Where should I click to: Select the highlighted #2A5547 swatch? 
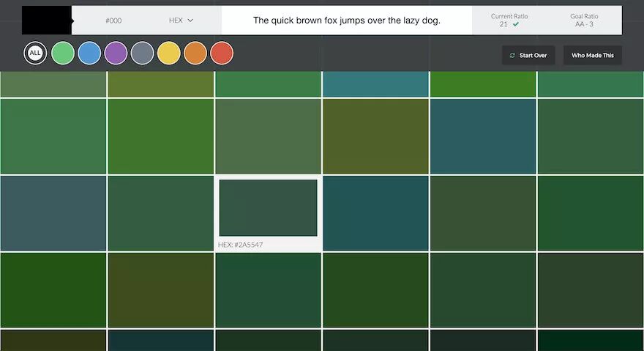(268, 208)
